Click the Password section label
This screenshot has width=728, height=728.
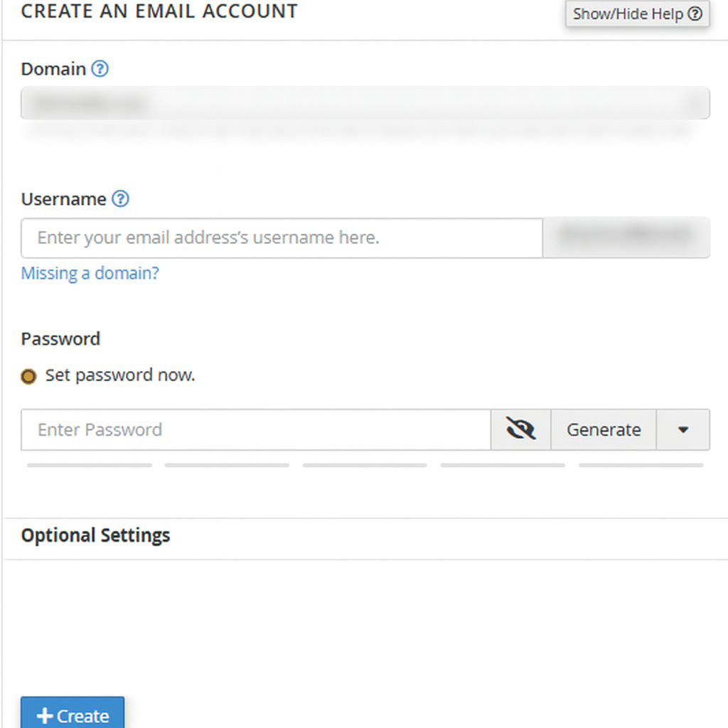pyautogui.click(x=60, y=339)
